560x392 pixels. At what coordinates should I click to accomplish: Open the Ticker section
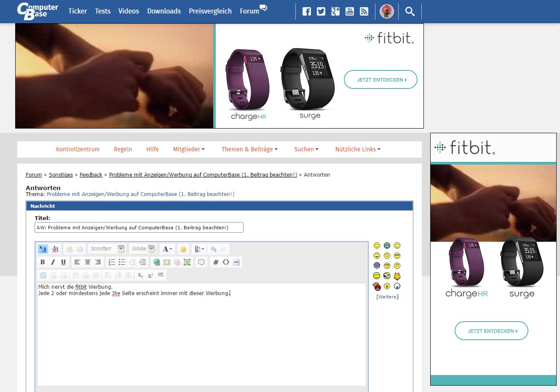click(x=78, y=11)
